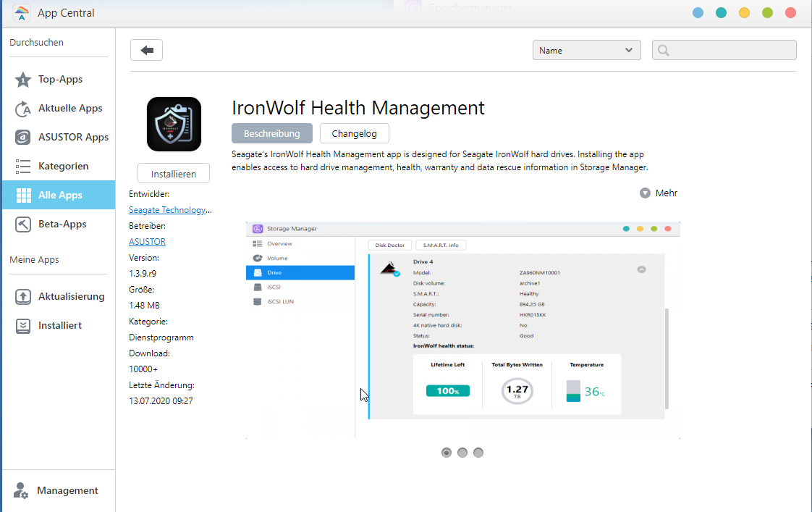The image size is (812, 512).
Task: Open the Name sort dropdown
Action: (587, 50)
